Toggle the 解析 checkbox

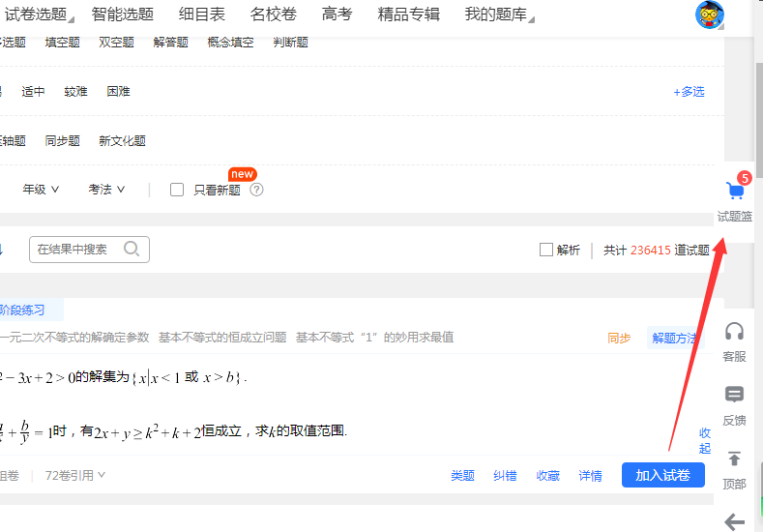pyautogui.click(x=546, y=250)
